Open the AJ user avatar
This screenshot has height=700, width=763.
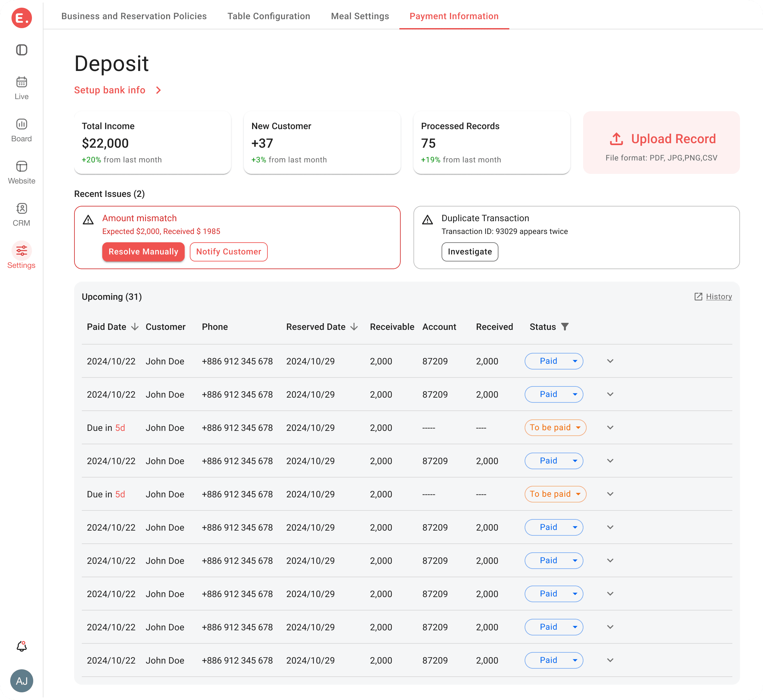coord(22,681)
